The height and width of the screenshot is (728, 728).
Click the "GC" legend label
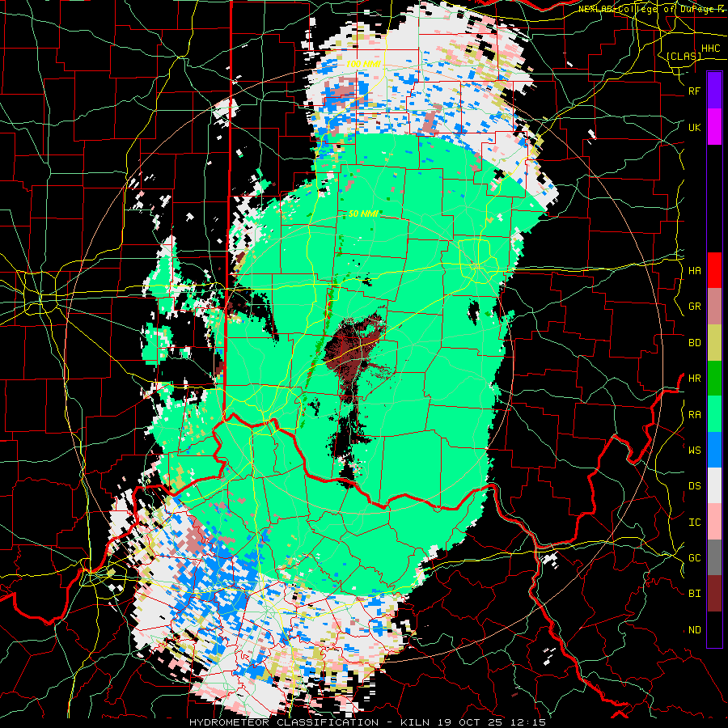point(694,558)
